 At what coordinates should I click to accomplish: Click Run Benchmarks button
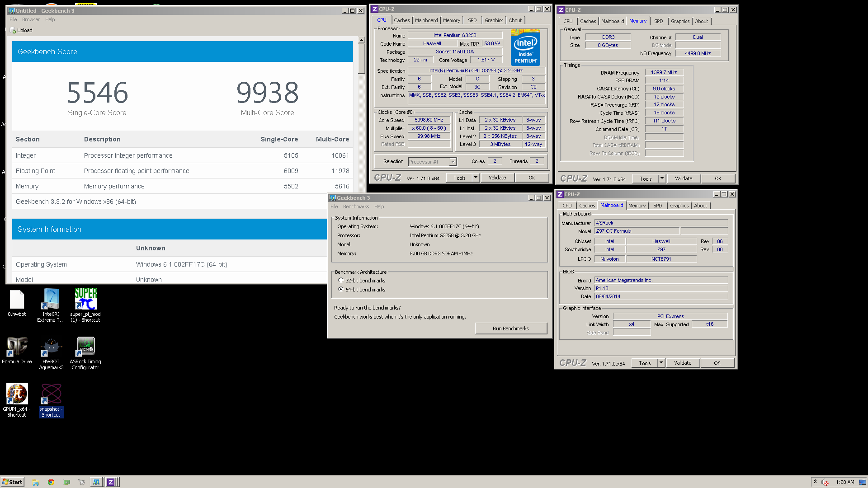pos(511,328)
